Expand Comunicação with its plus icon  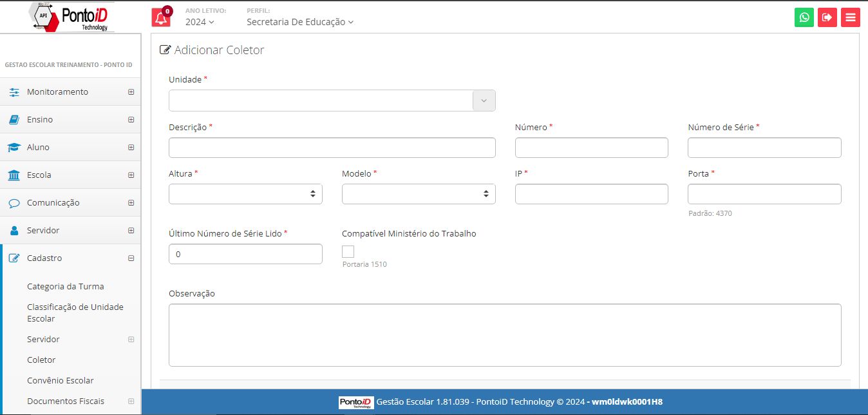(131, 203)
